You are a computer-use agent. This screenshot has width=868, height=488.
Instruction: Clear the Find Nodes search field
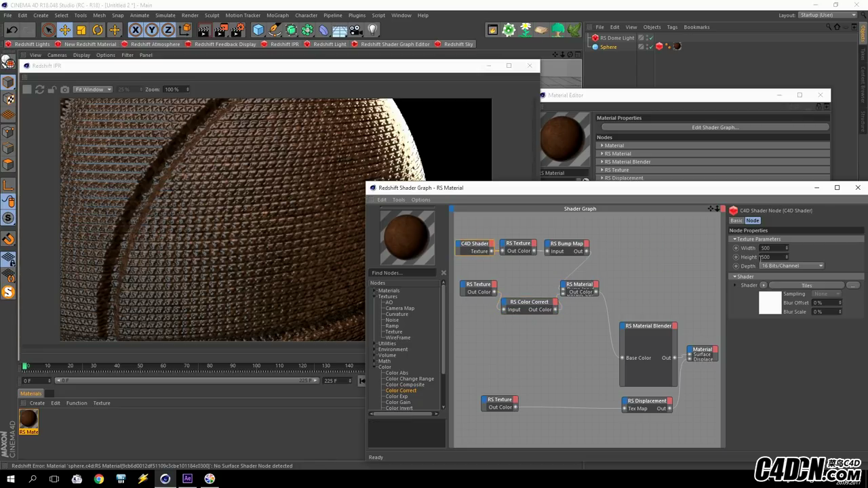[443, 272]
